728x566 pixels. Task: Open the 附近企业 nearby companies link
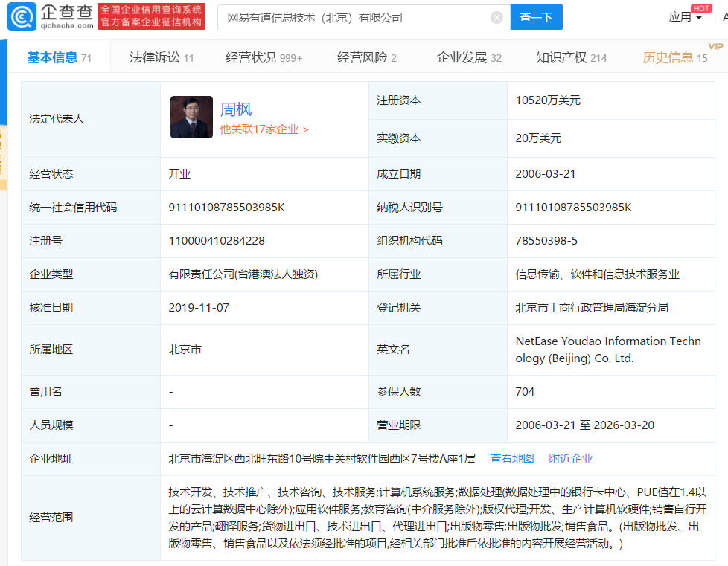(571, 458)
